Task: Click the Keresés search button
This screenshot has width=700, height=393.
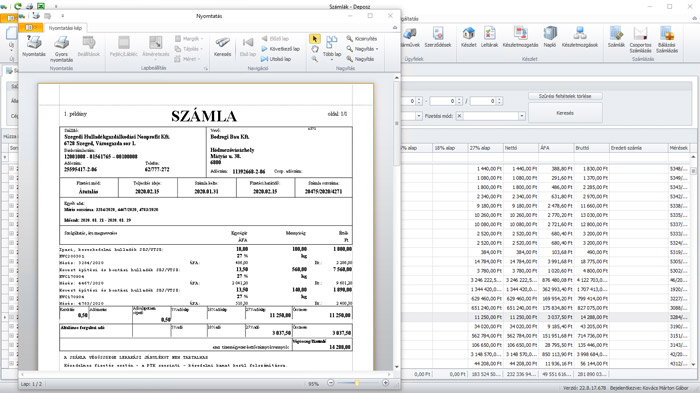Action: [565, 113]
